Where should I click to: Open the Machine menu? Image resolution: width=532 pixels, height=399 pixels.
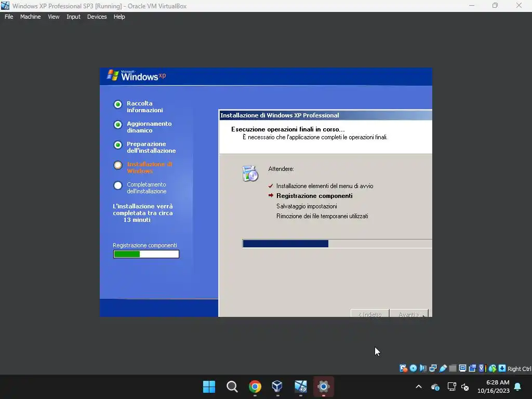click(30, 17)
